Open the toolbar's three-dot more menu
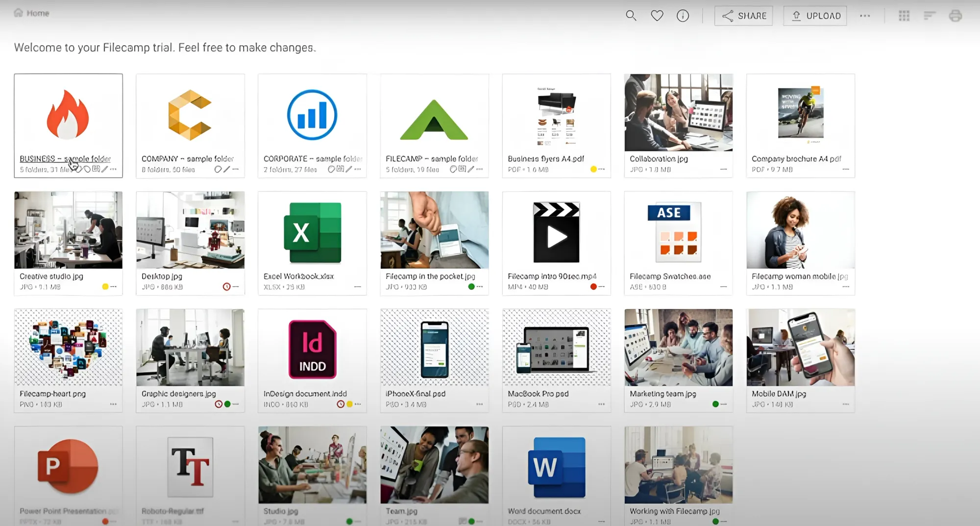Viewport: 980px width, 526px height. (x=865, y=16)
